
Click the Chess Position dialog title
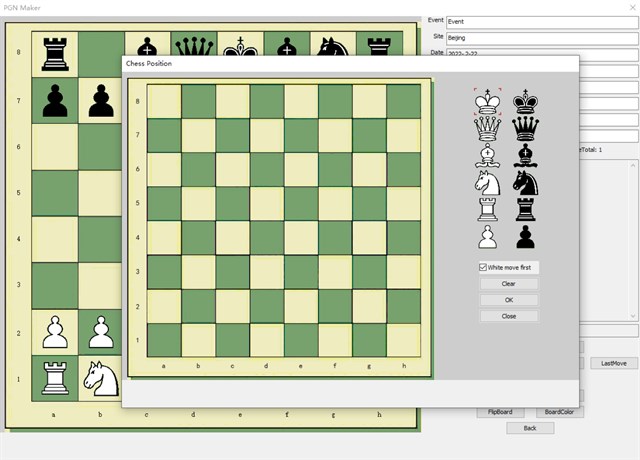tap(149, 64)
